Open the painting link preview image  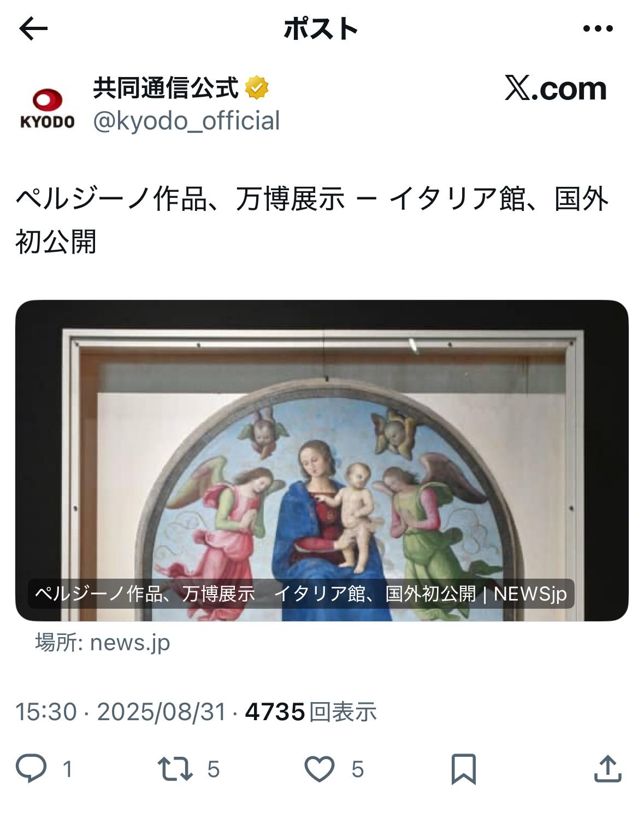coord(322,460)
